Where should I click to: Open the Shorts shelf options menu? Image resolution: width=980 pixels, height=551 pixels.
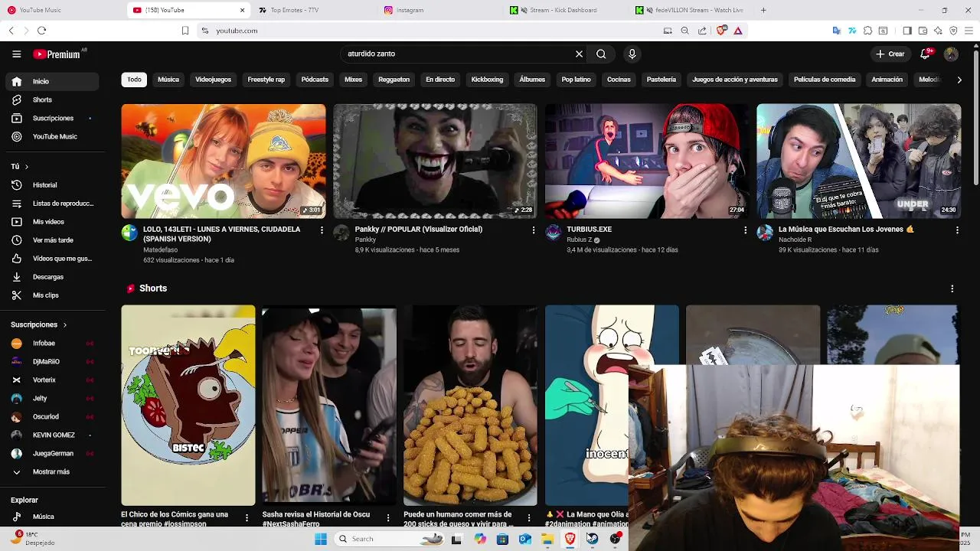952,289
